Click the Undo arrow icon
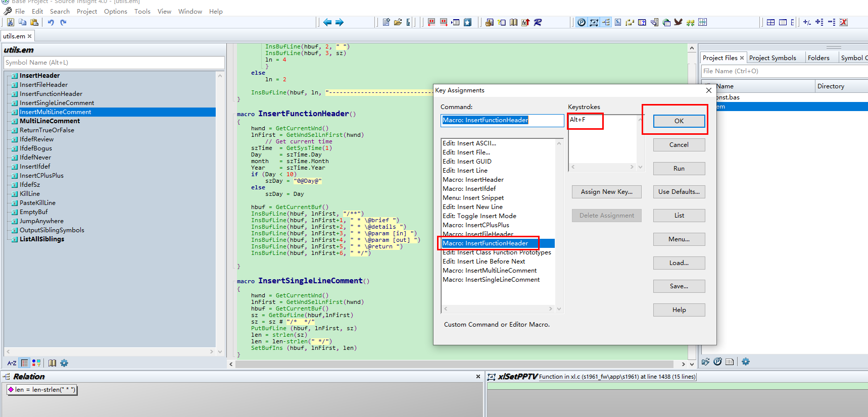The width and height of the screenshot is (868, 417). pos(51,22)
